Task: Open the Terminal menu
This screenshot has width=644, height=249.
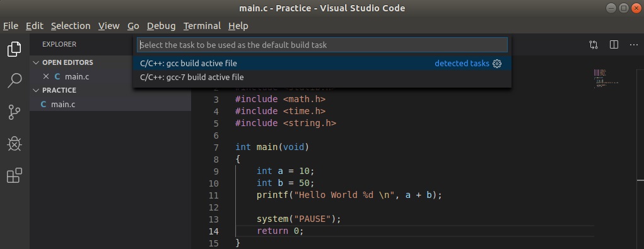Action: point(202,26)
